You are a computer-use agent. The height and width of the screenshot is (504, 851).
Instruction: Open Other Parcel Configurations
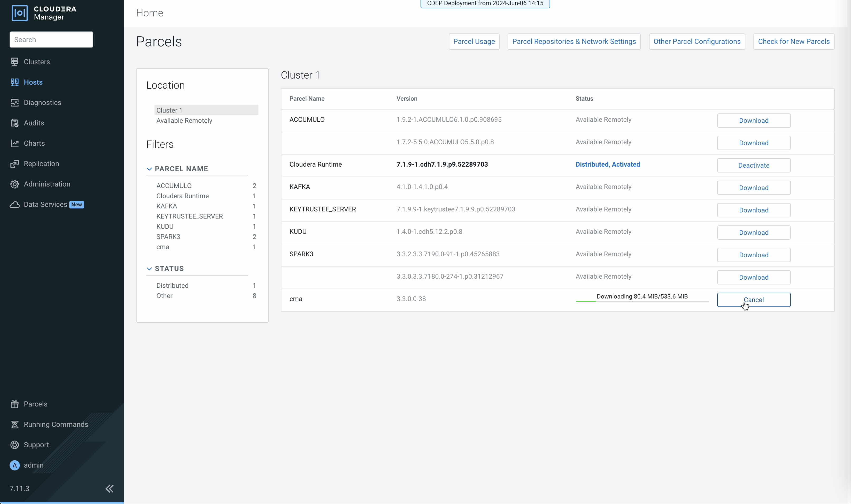coord(697,41)
